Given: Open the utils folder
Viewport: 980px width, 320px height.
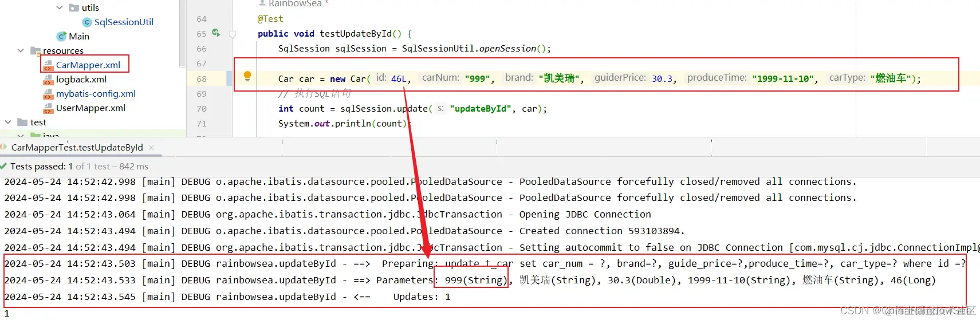Looking at the screenshot, I should tap(90, 7).
